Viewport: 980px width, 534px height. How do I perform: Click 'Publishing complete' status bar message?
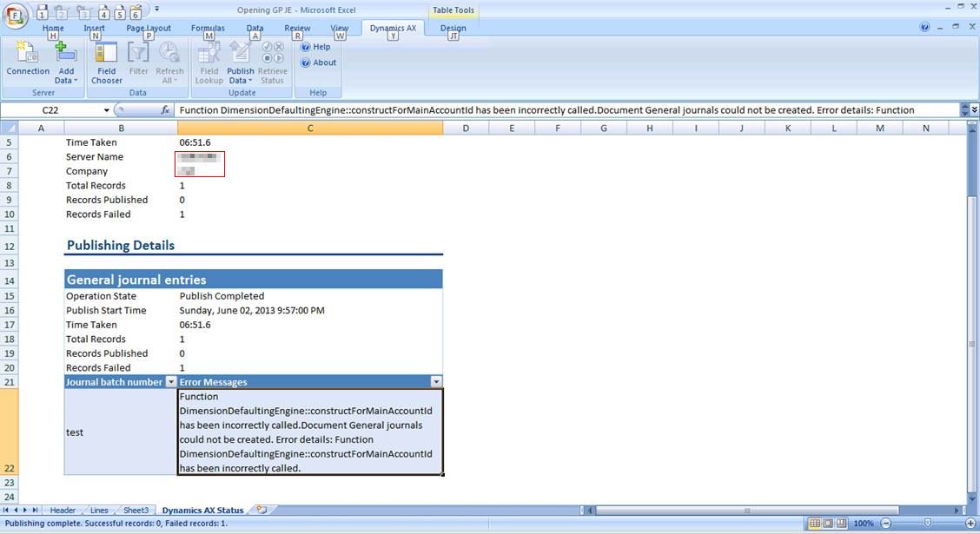116,524
